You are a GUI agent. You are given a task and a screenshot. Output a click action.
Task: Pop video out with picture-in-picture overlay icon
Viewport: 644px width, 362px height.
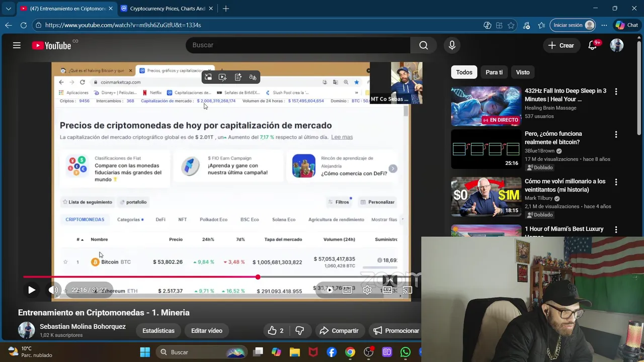(208, 77)
